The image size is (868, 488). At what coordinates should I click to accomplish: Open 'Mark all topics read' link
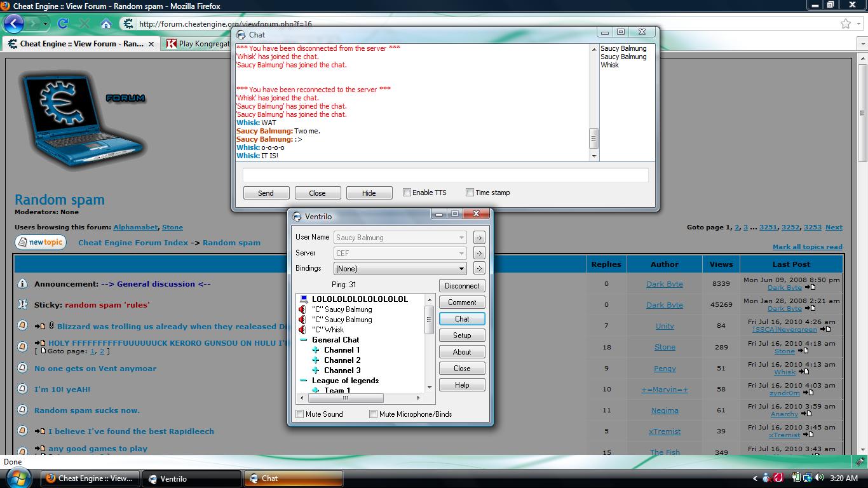click(x=807, y=247)
